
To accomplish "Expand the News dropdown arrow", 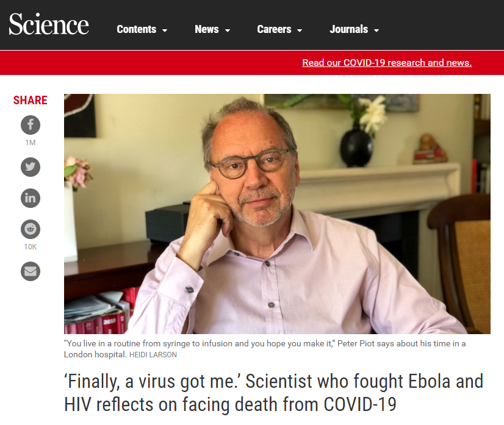I will point(228,30).
